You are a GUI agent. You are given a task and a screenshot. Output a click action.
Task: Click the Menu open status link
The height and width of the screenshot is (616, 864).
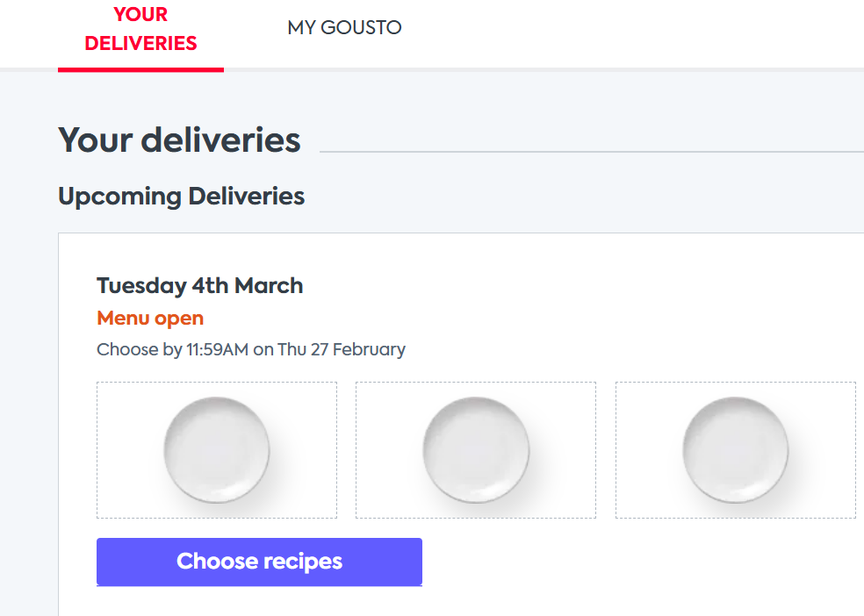point(149,318)
